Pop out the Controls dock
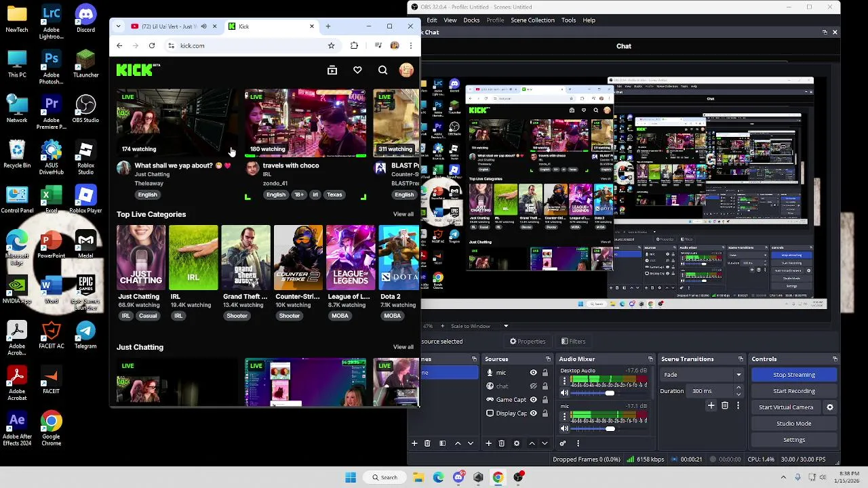868x488 pixels. tap(835, 359)
